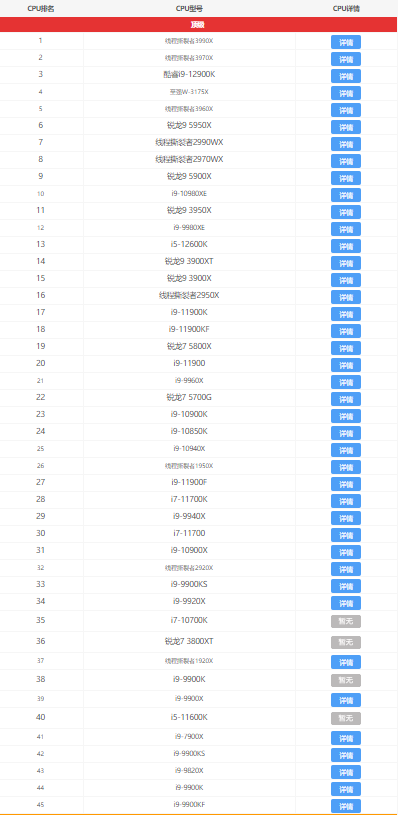The image size is (401, 815).
Task: Click the CPU排名 column header
Action: coord(41,9)
